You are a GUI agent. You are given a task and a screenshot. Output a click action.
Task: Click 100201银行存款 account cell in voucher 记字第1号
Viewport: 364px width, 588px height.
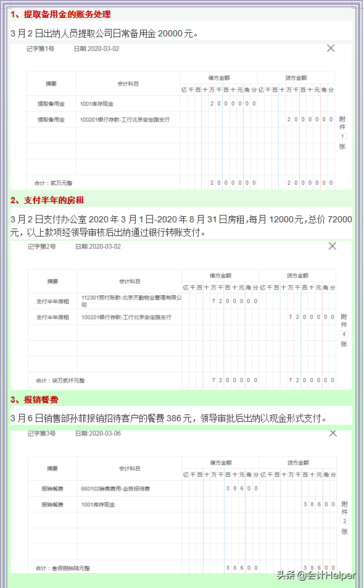tap(128, 120)
